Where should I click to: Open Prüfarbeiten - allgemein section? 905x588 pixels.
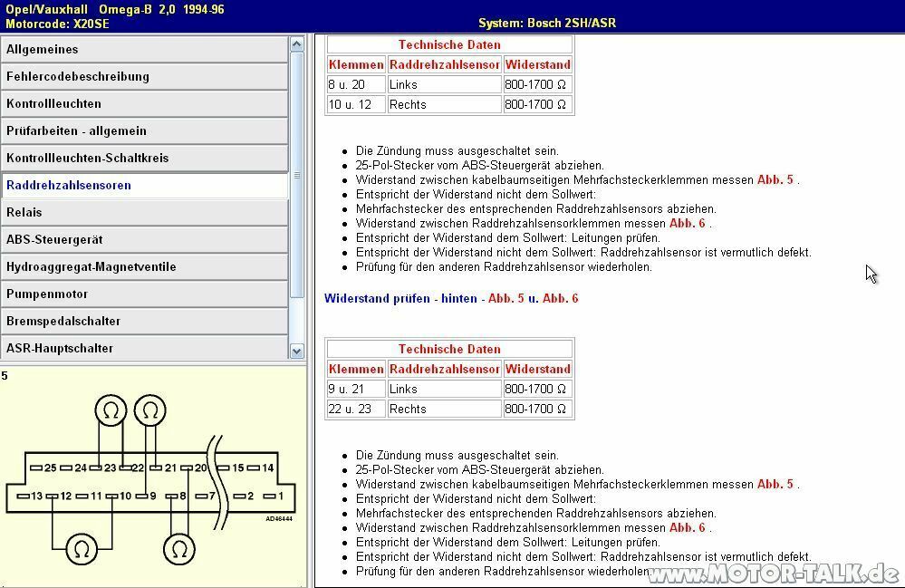point(144,131)
